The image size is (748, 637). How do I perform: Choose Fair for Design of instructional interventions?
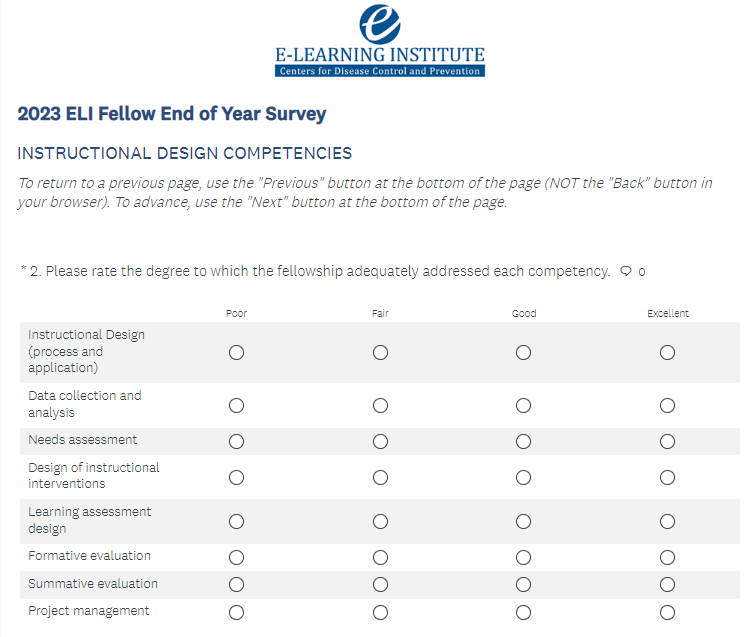click(x=380, y=477)
